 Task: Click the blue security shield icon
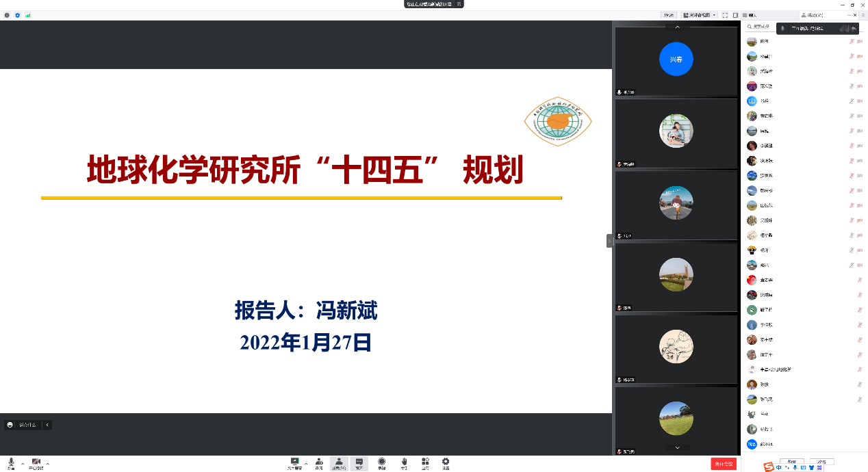click(18, 14)
